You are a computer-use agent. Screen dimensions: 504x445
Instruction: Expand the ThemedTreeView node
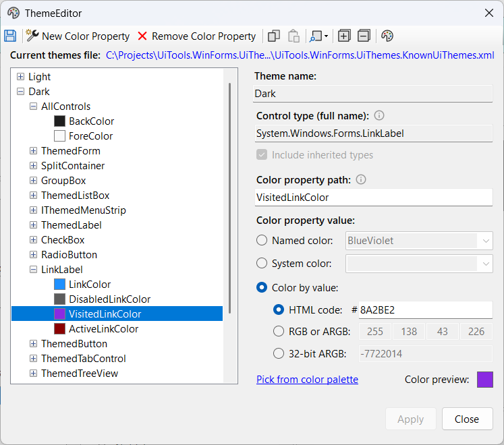tap(33, 373)
